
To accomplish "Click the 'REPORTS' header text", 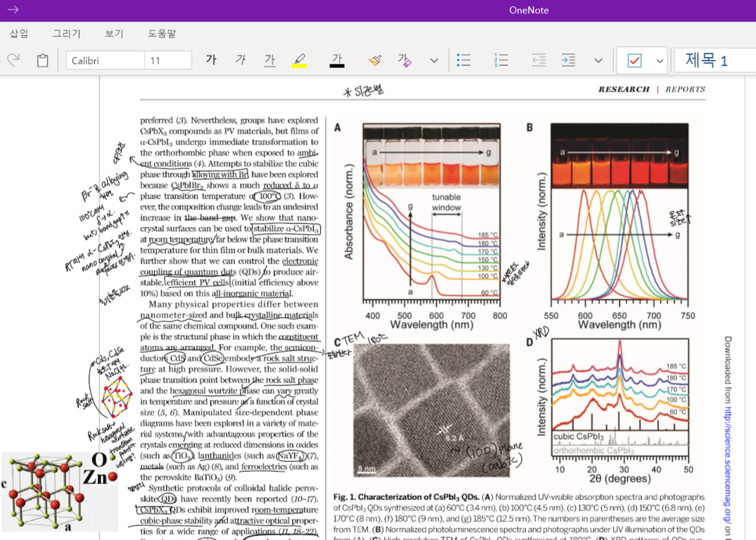I will tap(685, 89).
